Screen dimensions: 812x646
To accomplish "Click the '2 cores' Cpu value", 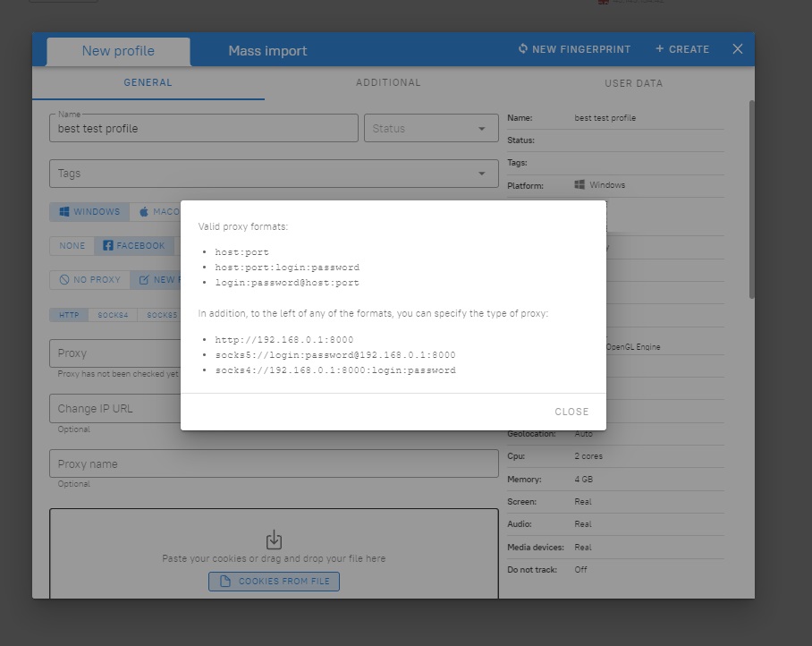I will (x=588, y=456).
